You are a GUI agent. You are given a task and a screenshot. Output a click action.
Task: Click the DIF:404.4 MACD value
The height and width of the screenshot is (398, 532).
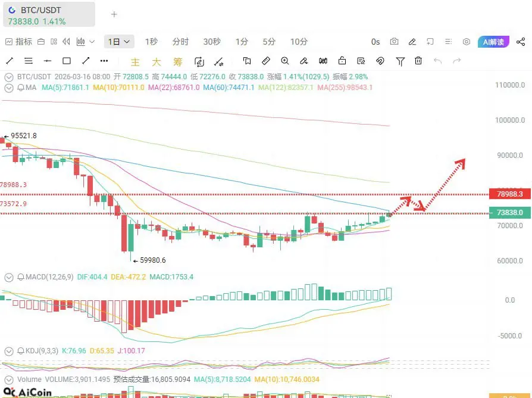click(x=92, y=277)
